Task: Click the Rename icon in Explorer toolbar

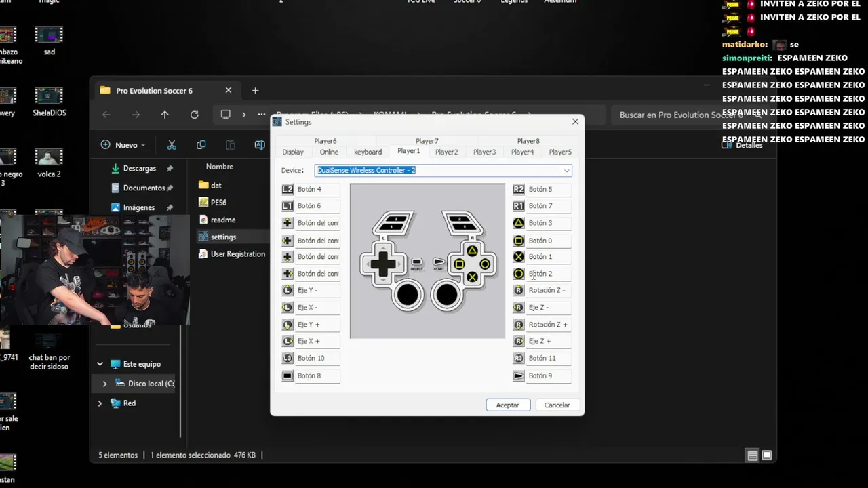Action: pos(259,145)
